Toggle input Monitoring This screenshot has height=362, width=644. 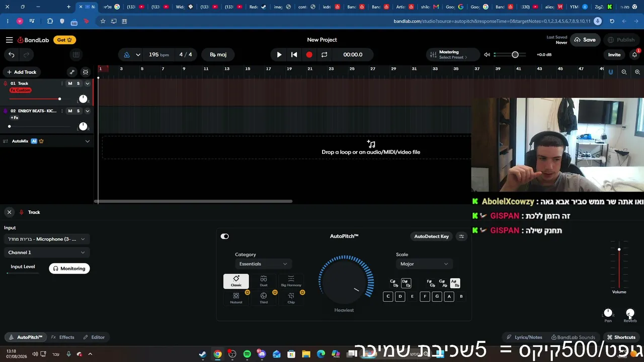69,268
